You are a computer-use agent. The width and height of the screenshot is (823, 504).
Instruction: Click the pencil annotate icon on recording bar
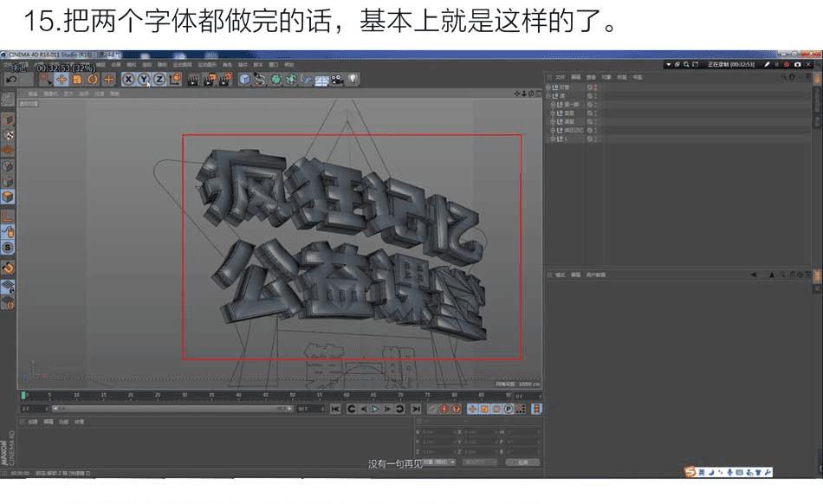pyautogui.click(x=767, y=64)
